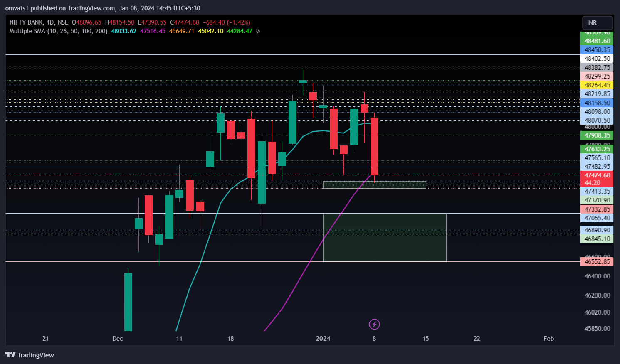Viewport: 620px width, 364px height.
Task: Click the cyan SMA value 48033.62
Action: click(x=124, y=31)
